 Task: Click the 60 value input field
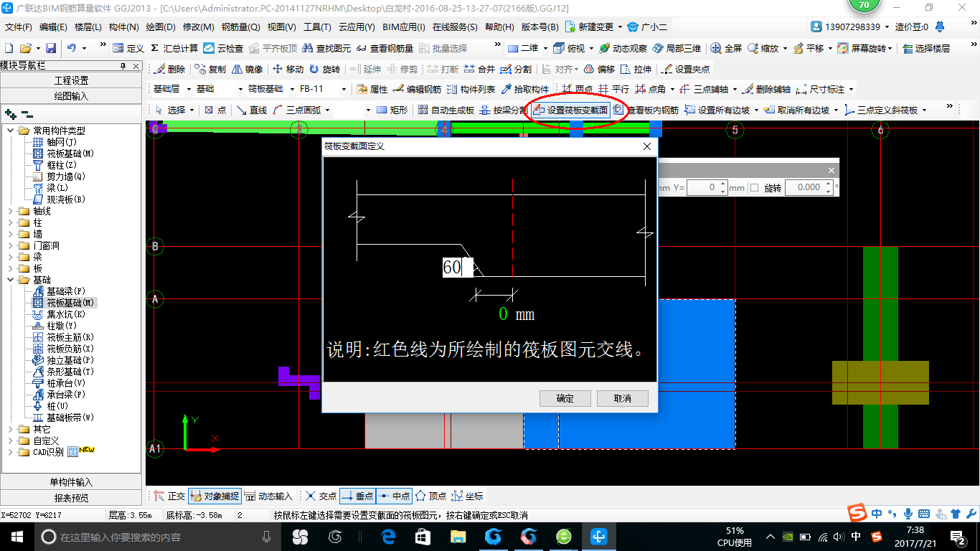coord(458,268)
